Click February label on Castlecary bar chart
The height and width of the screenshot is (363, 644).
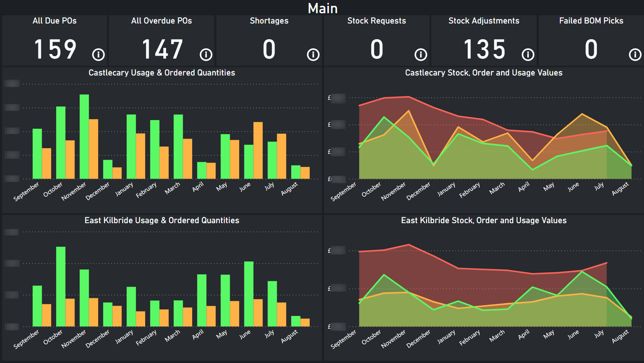coord(146,190)
